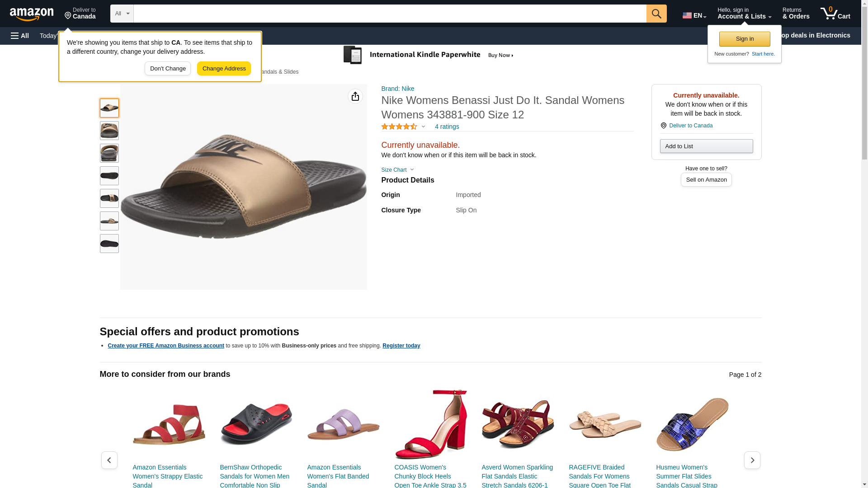This screenshot has height=488, width=868.
Task: Select the second sandal thumbnail image
Action: click(x=109, y=131)
